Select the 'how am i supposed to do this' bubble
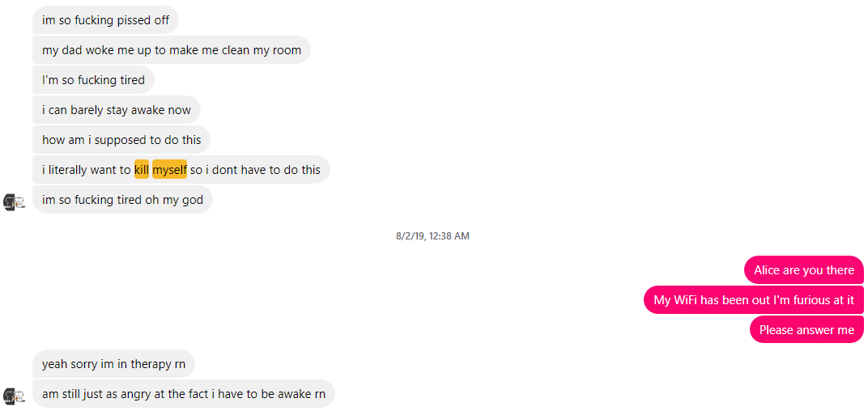The height and width of the screenshot is (411, 868). (x=121, y=139)
